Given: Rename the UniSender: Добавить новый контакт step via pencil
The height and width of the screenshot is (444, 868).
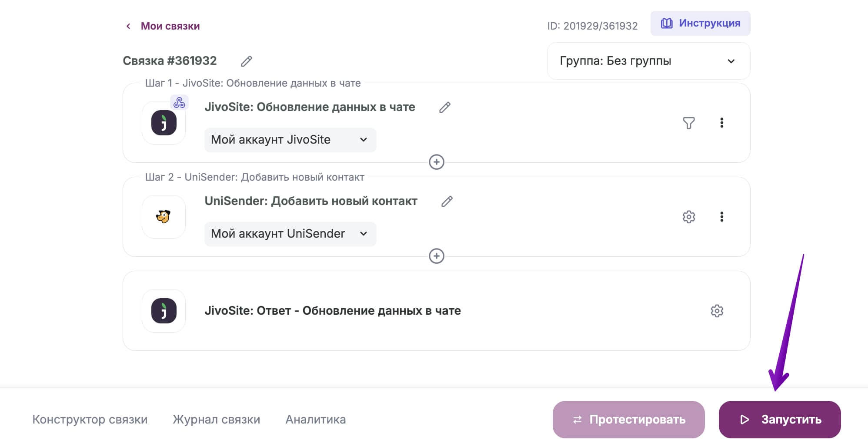Looking at the screenshot, I should click(447, 202).
